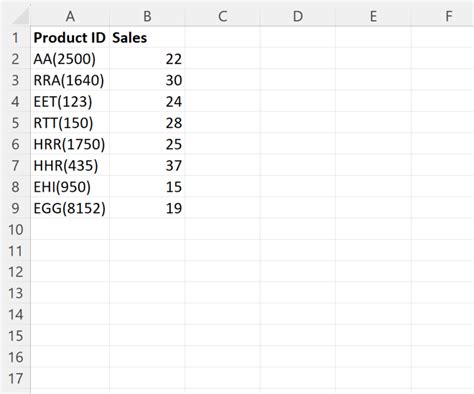Select column D header

click(298, 16)
